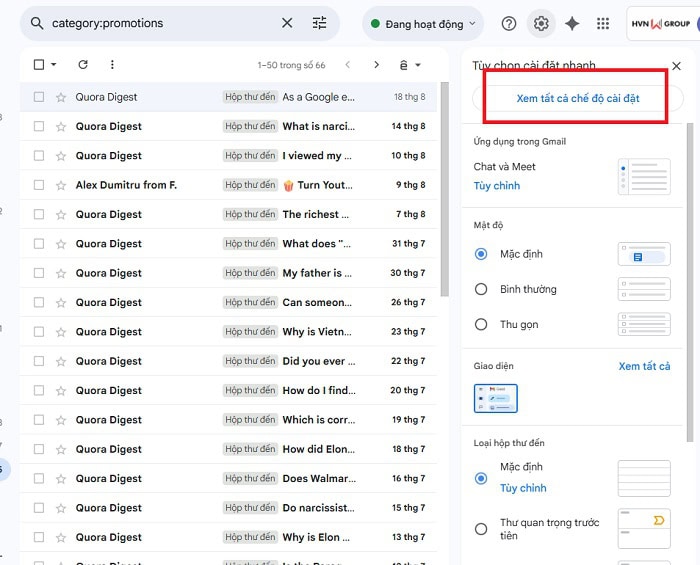Check the email 'As a Google e...'
Screen dimensions: 700x565
[39, 97]
